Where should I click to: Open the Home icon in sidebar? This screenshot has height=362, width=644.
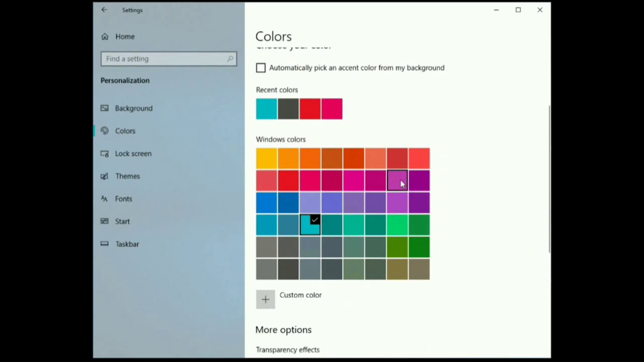point(105,37)
